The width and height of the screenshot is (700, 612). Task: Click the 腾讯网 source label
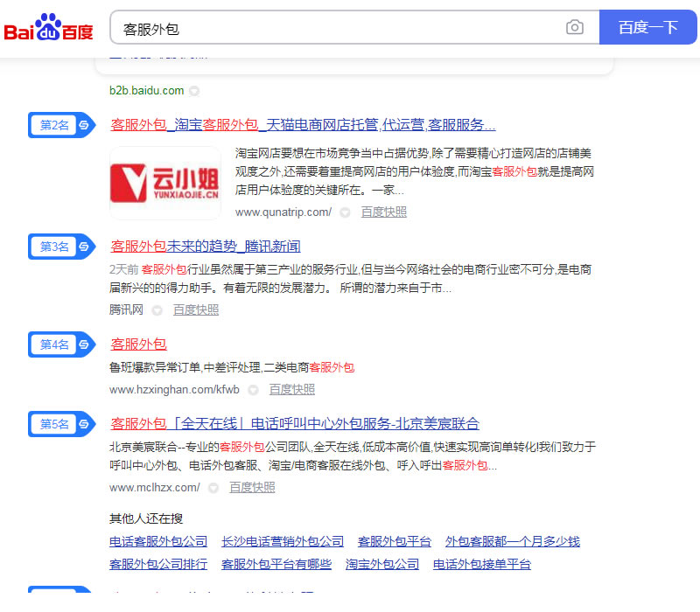click(126, 310)
